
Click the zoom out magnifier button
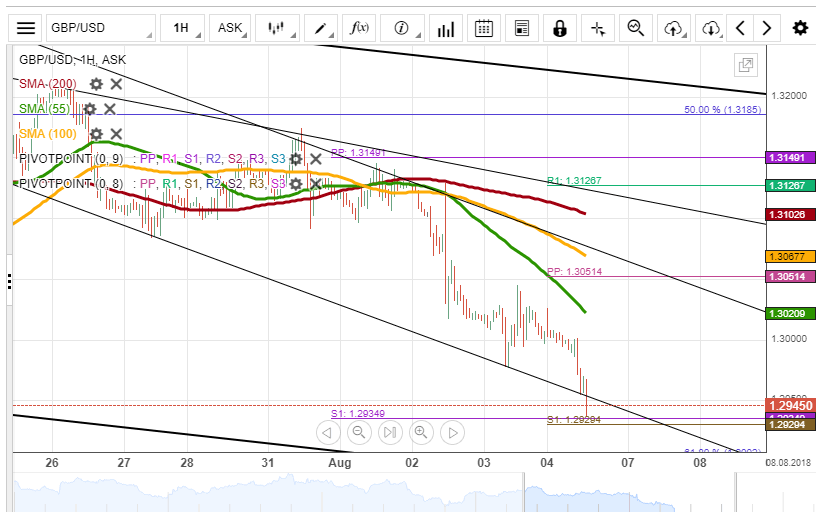click(x=359, y=433)
